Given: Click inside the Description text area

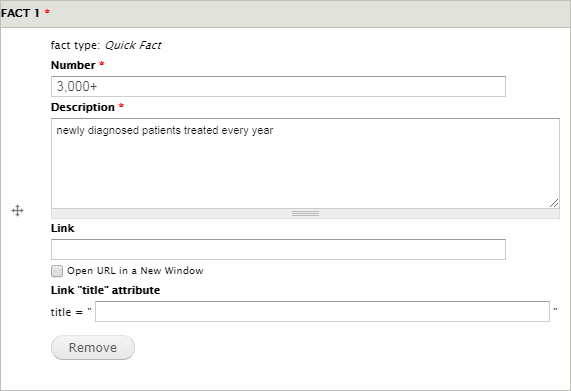Looking at the screenshot, I should tap(305, 163).
